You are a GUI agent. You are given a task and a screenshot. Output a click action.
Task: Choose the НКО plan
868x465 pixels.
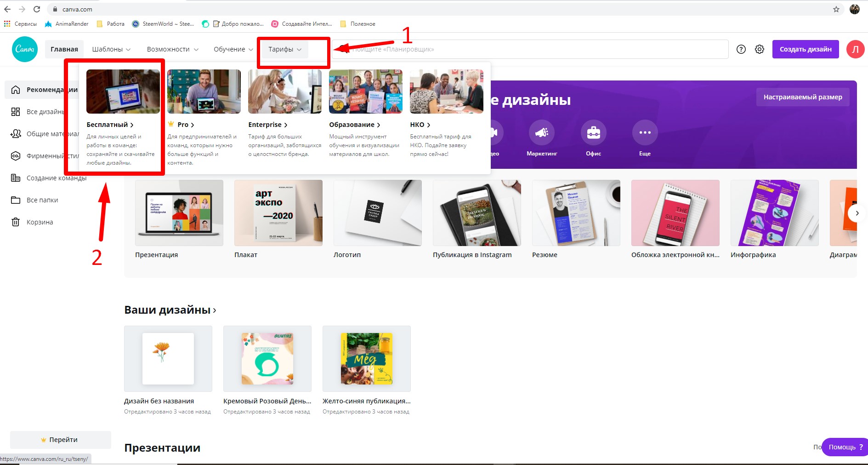click(x=420, y=125)
